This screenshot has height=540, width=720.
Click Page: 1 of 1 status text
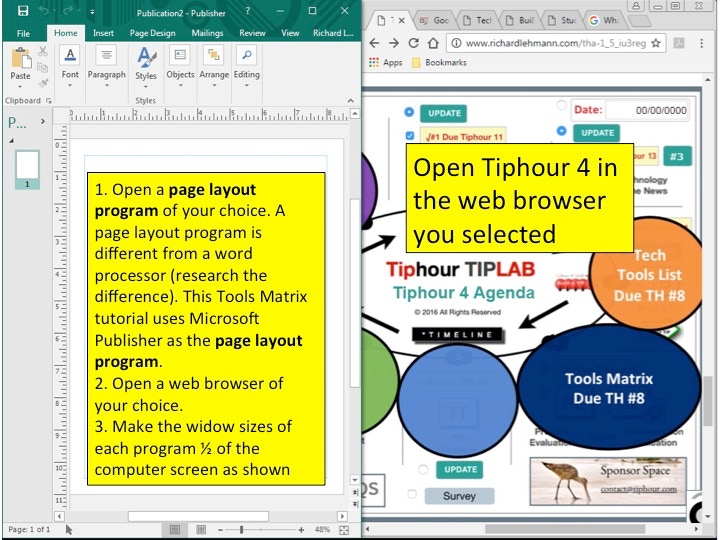coord(29,529)
